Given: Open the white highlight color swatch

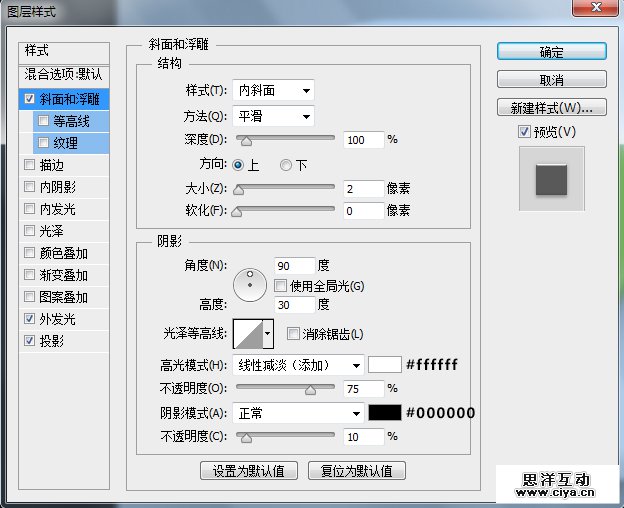Looking at the screenshot, I should [384, 365].
